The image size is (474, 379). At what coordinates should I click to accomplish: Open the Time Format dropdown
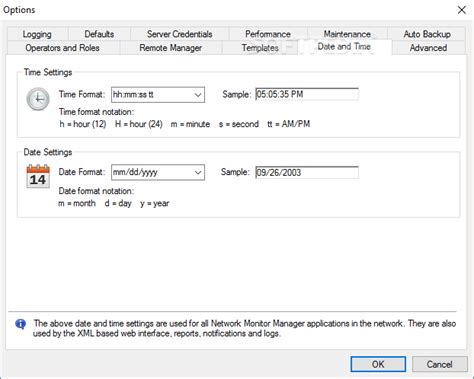click(158, 95)
